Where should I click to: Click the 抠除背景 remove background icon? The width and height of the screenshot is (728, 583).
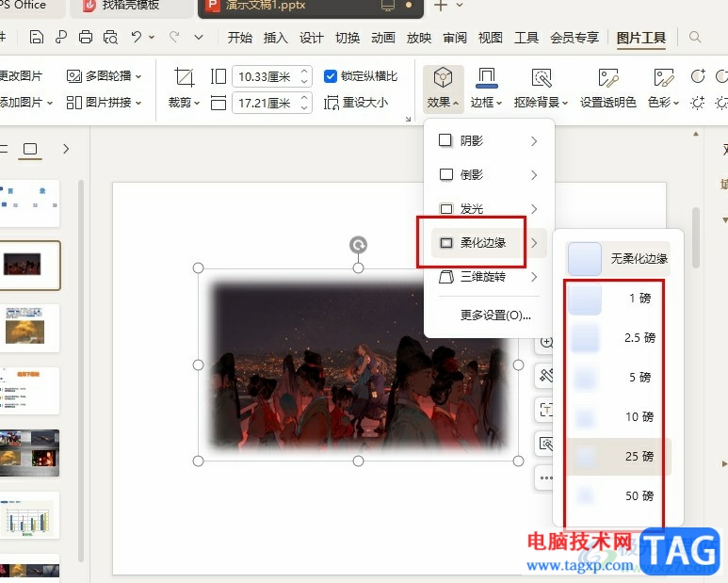pos(542,77)
